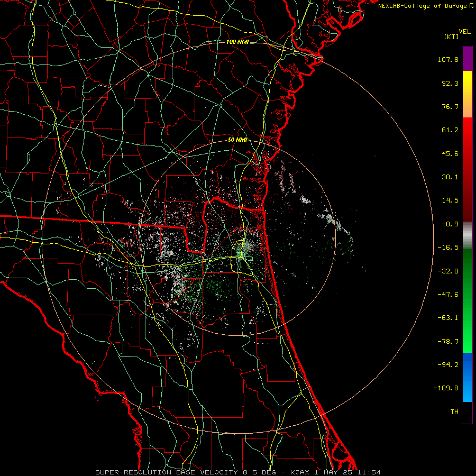Click the blue segment of the color bar
This screenshot has width=476, height=476.
pyautogui.click(x=467, y=377)
